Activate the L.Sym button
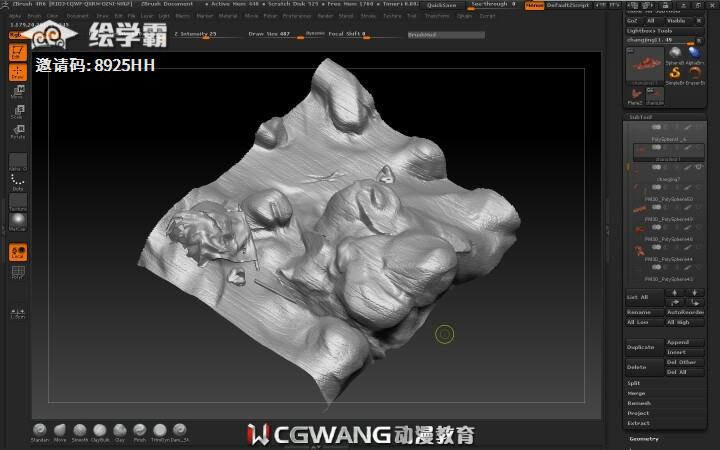The height and width of the screenshot is (450, 720). point(18,313)
